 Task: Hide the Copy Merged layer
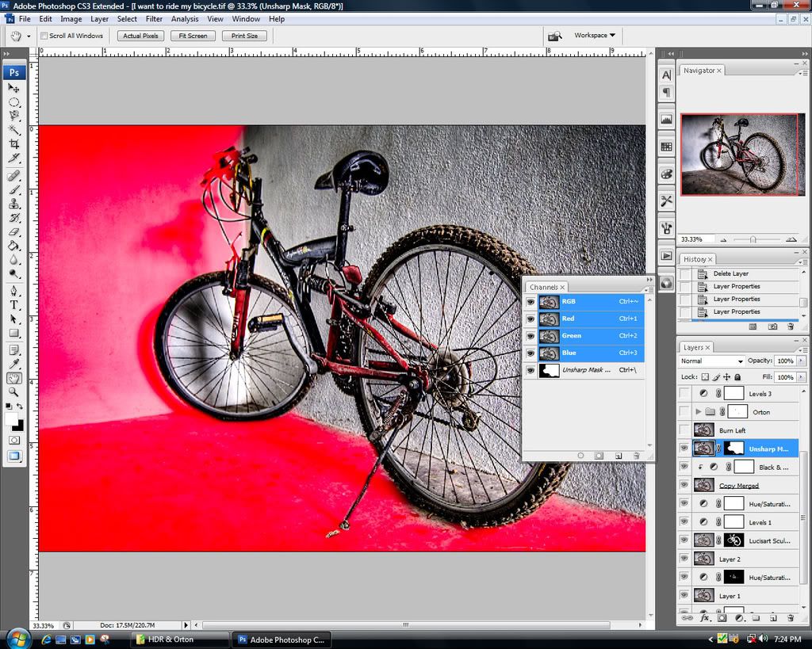(684, 485)
